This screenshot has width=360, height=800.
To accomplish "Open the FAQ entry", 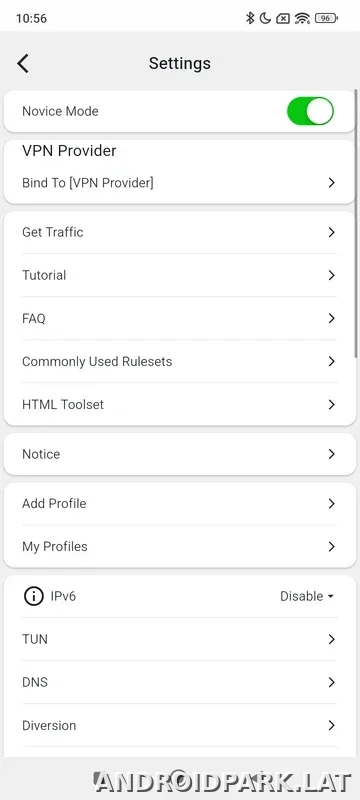I will [x=179, y=318].
